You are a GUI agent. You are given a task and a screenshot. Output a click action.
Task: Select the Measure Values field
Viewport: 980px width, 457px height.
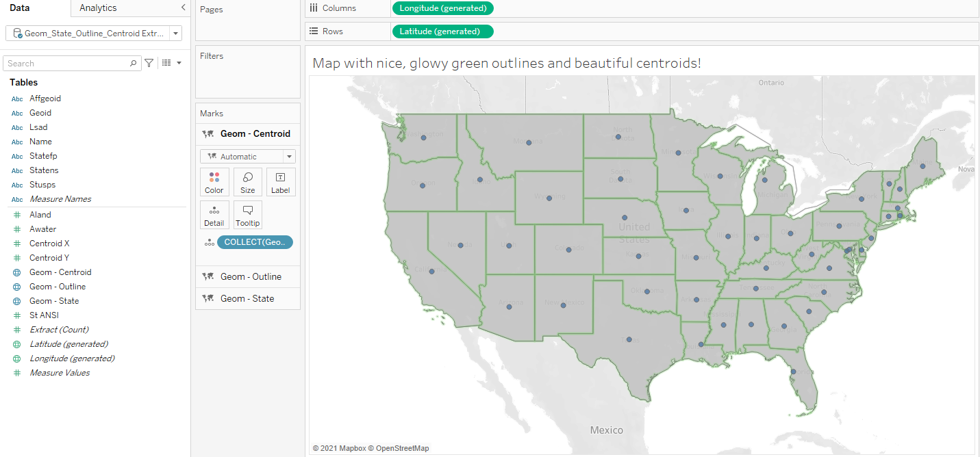tap(60, 373)
